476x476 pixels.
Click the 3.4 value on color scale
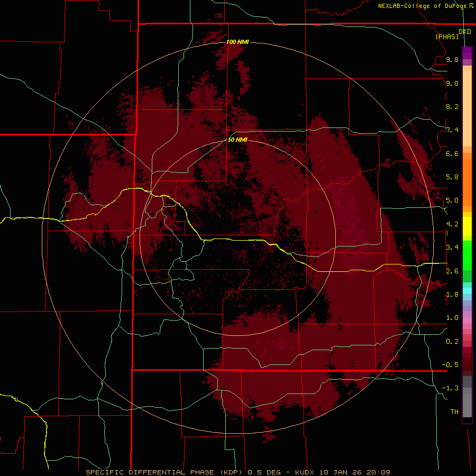pyautogui.click(x=452, y=248)
